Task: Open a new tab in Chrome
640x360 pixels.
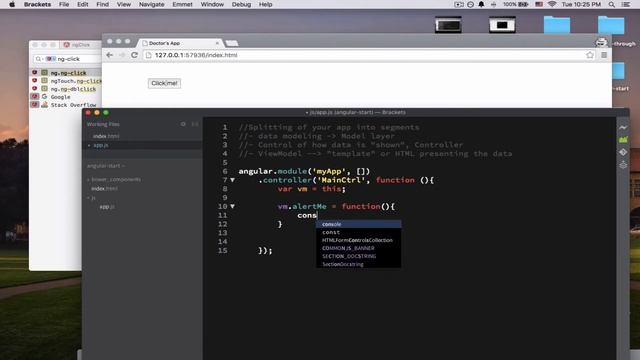Action: point(232,43)
